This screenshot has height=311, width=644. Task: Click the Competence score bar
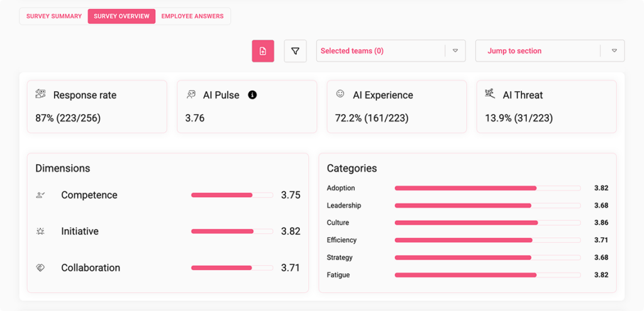tap(232, 195)
